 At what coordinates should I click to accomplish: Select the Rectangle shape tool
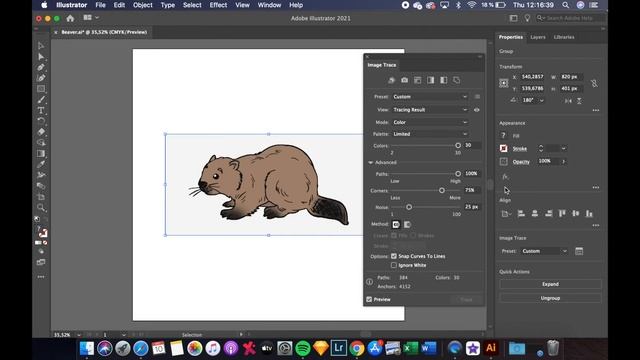41,89
